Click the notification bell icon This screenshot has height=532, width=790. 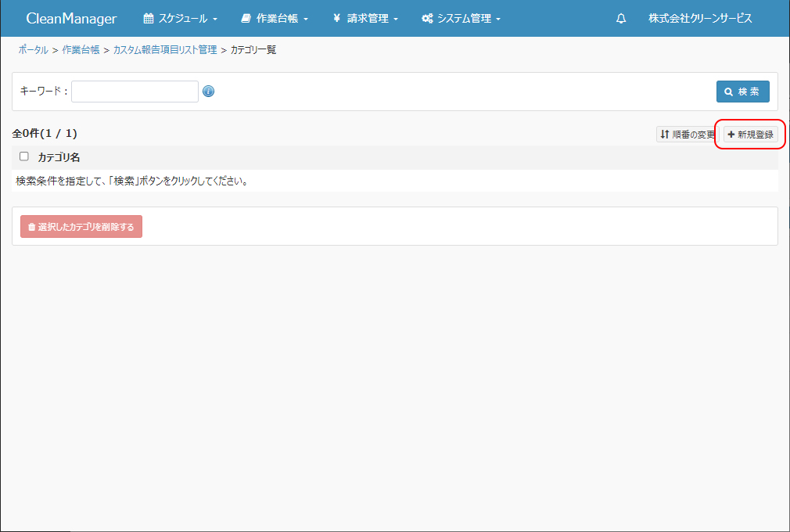coord(621,19)
